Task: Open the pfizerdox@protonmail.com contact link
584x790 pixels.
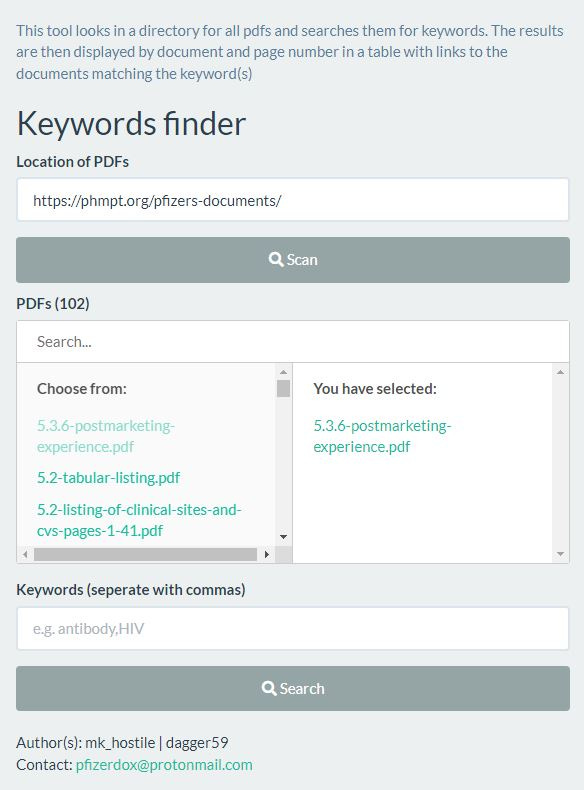Action: (x=164, y=765)
